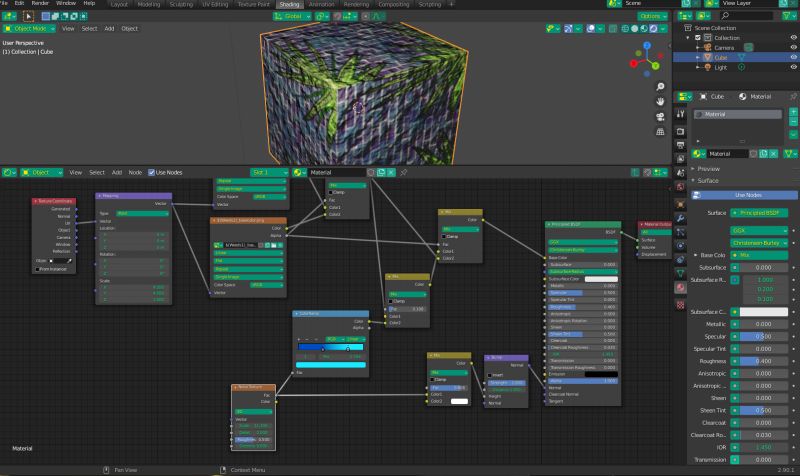The height and width of the screenshot is (476, 800).
Task: Open the viewport Object menu
Action: click(x=130, y=29)
